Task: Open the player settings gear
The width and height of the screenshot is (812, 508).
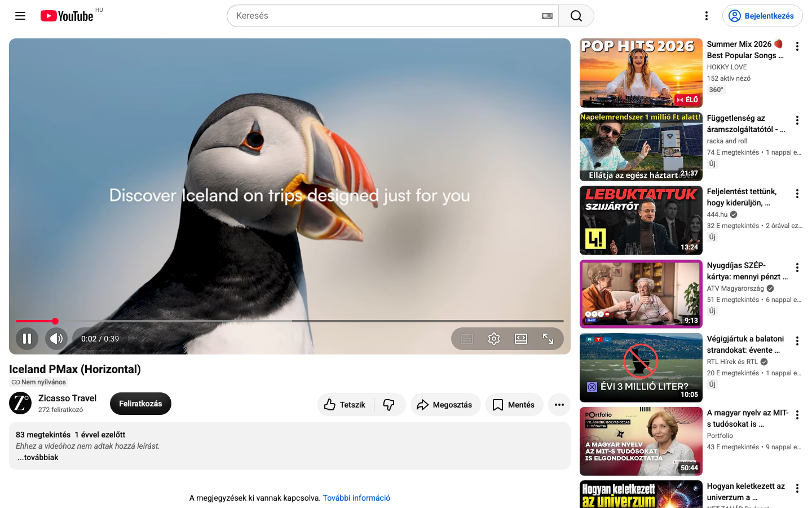Action: pyautogui.click(x=494, y=339)
